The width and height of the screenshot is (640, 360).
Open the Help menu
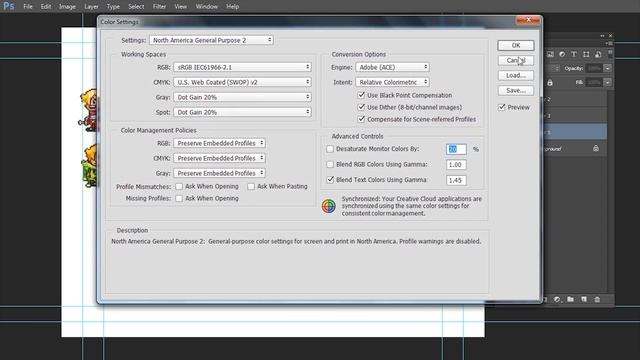tap(232, 7)
